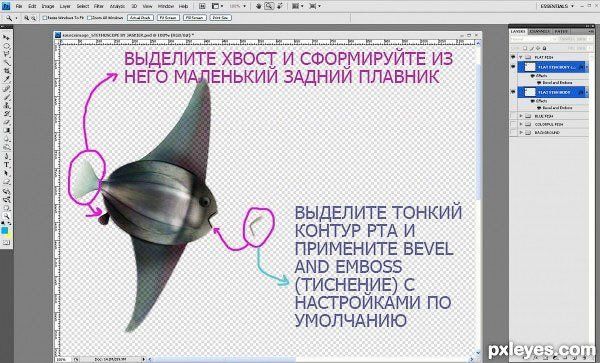Select the Eraser tool
This screenshot has width=600, height=363.
coord(7,122)
